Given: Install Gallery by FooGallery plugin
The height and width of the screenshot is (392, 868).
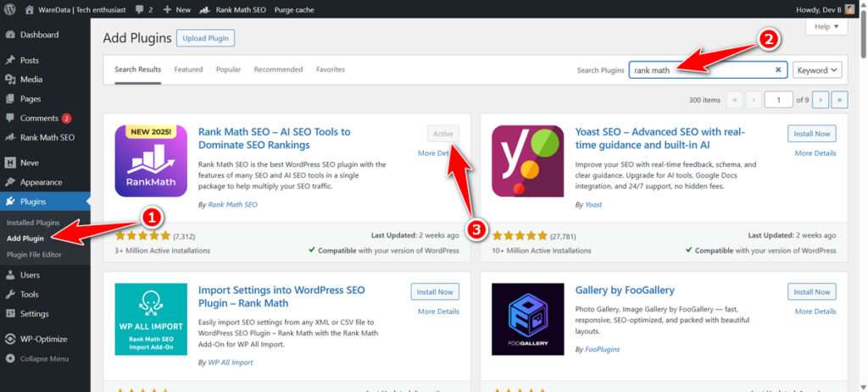Looking at the screenshot, I should click(811, 292).
